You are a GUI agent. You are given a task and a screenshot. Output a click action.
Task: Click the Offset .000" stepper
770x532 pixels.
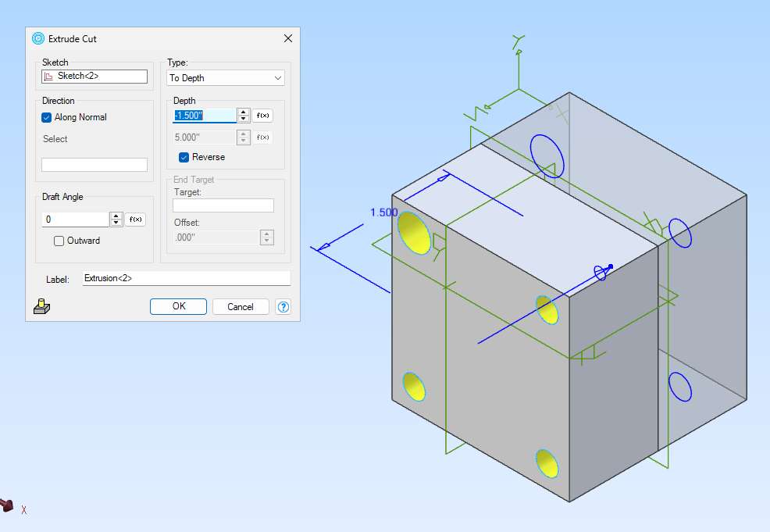266,237
